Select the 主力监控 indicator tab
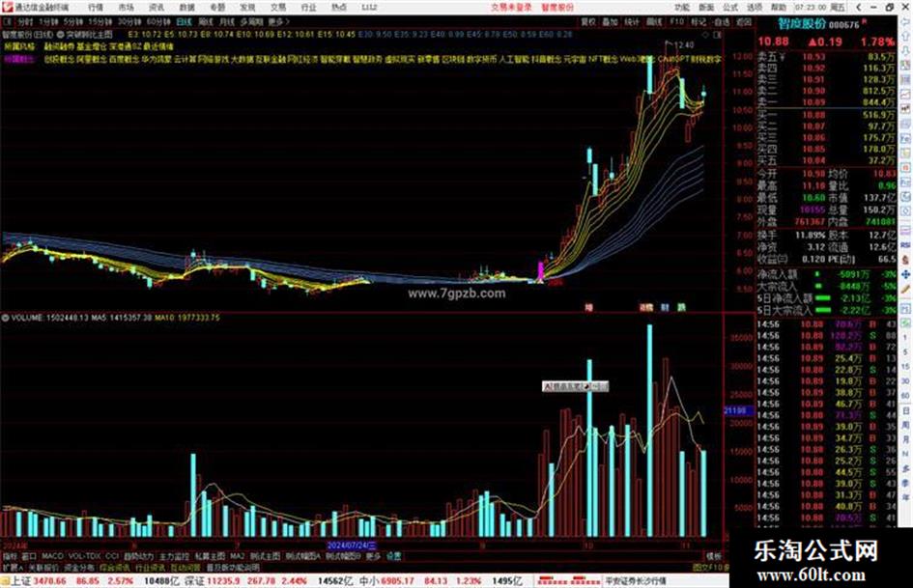Image resolution: width=913 pixels, height=588 pixels. click(174, 556)
